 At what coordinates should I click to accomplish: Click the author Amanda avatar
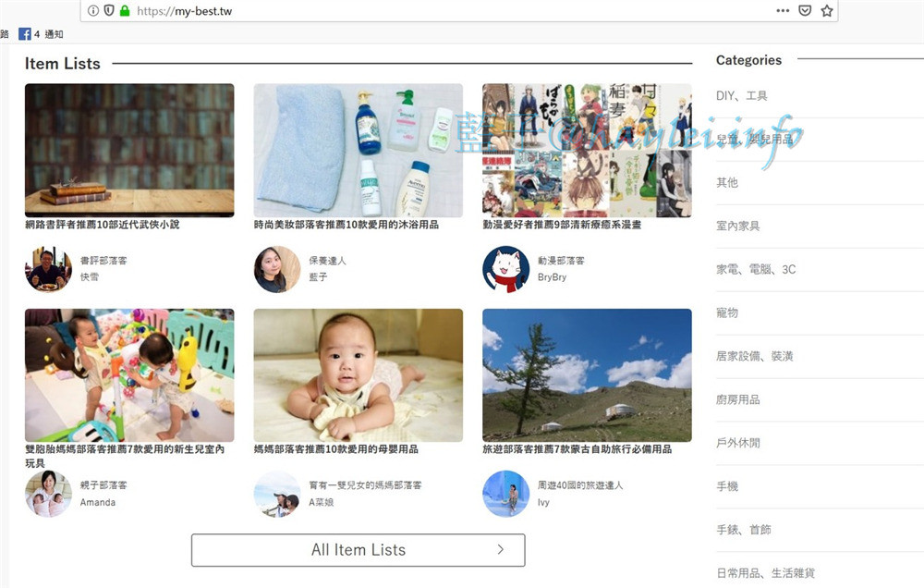[48, 494]
